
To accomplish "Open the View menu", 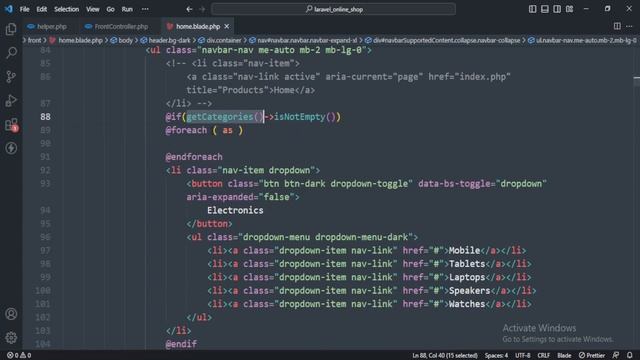I will tap(93, 9).
